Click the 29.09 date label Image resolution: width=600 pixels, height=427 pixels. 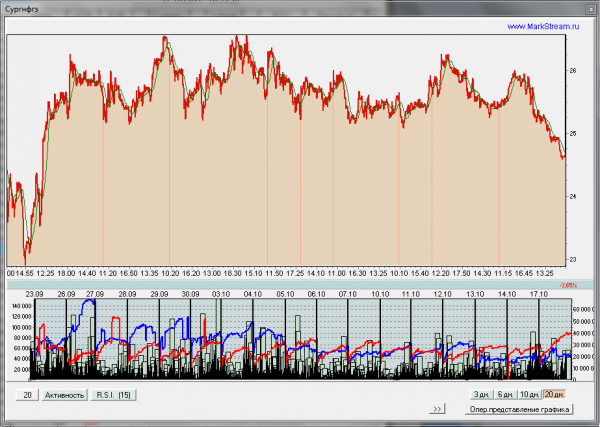159,294
